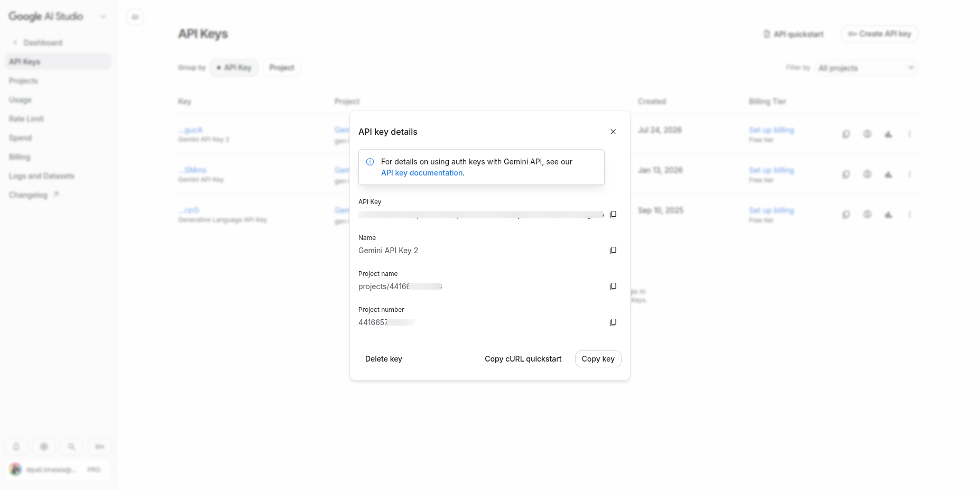The width and height of the screenshot is (980, 490).
Task: Open the search magnifier icon
Action: (71, 447)
